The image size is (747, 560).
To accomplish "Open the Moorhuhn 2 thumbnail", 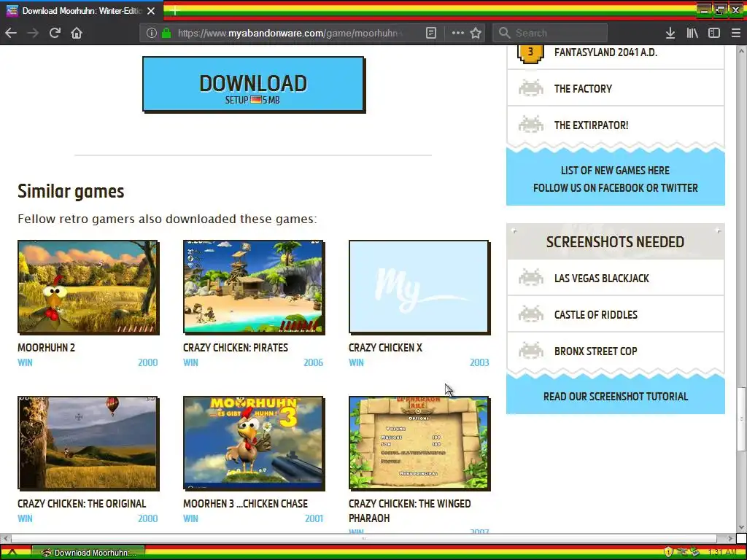I will (x=88, y=287).
